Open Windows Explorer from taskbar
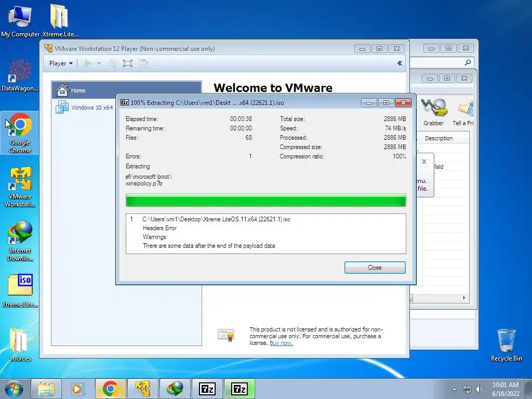Image resolution: width=532 pixels, height=399 pixels. pyautogui.click(x=46, y=389)
